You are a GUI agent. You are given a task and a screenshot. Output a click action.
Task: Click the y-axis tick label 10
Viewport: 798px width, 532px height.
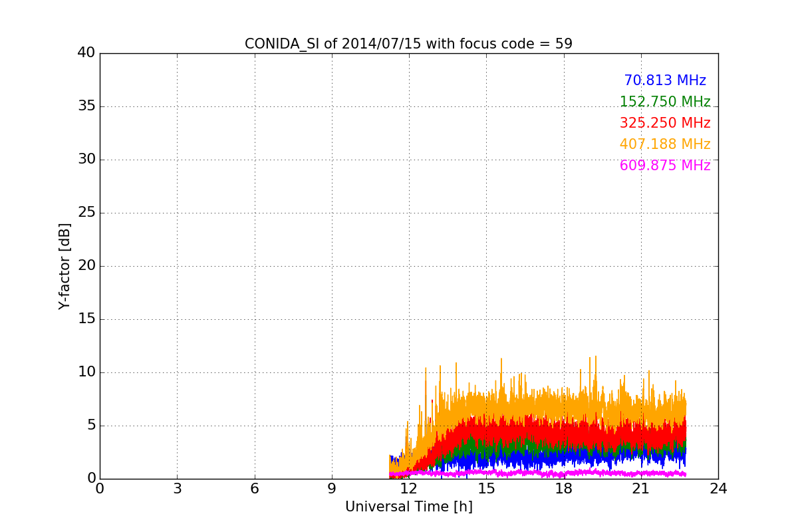click(x=86, y=372)
